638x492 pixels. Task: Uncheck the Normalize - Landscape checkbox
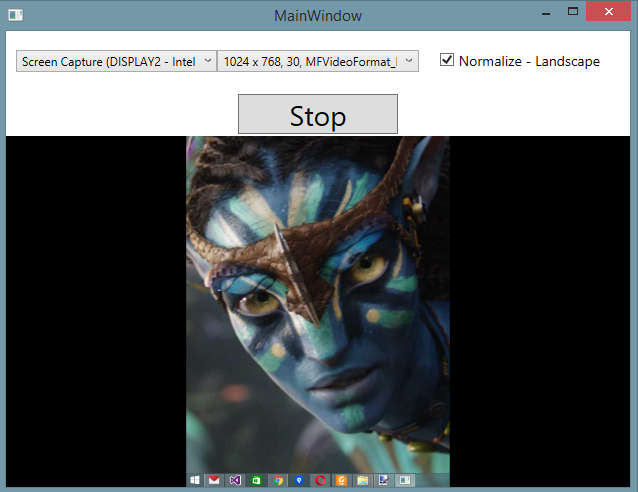click(447, 60)
